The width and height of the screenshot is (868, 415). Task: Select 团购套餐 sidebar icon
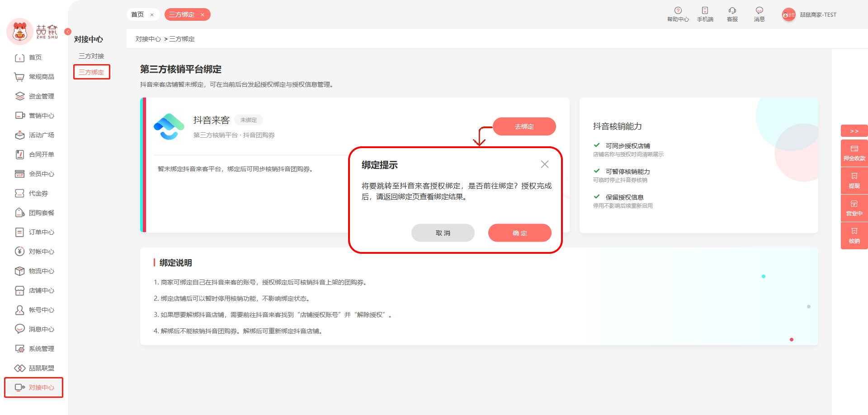pyautogui.click(x=19, y=213)
